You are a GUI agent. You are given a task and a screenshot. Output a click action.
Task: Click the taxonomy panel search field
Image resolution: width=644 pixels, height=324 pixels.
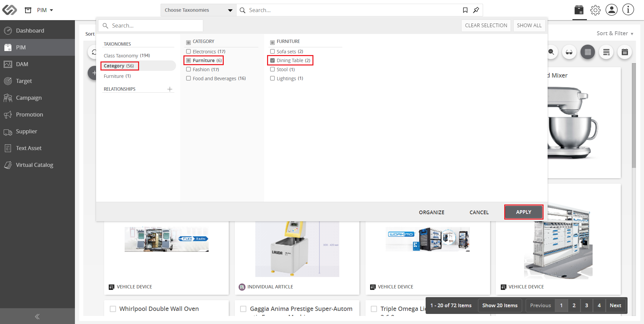(151, 26)
